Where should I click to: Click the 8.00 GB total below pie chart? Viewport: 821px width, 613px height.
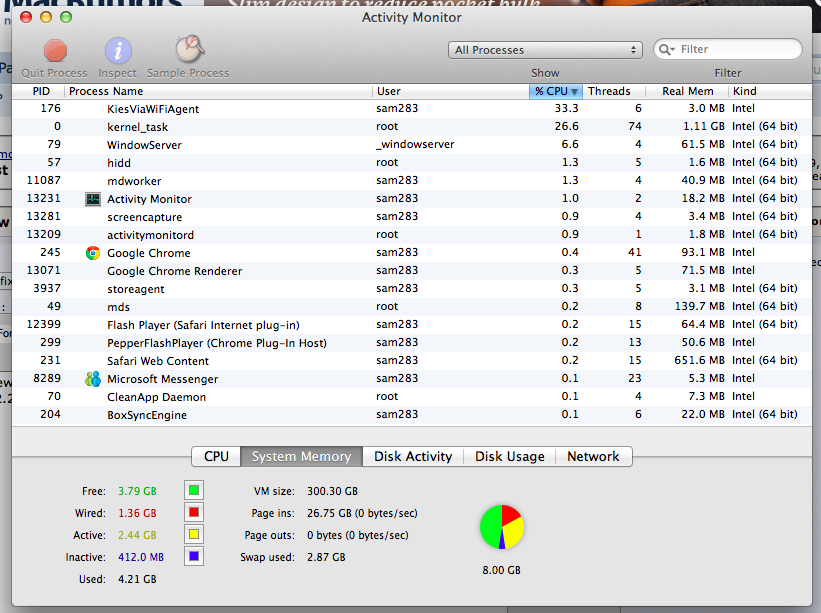pyautogui.click(x=502, y=570)
